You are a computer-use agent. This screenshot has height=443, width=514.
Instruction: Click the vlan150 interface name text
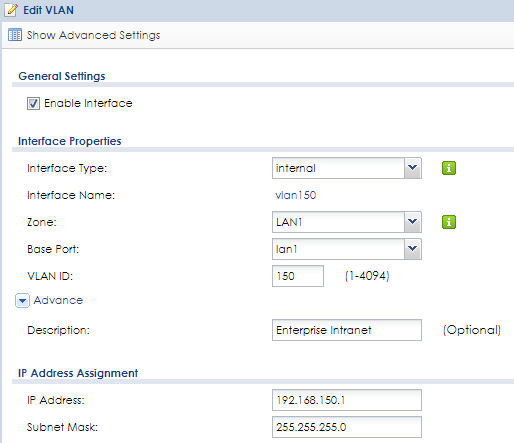coord(296,195)
